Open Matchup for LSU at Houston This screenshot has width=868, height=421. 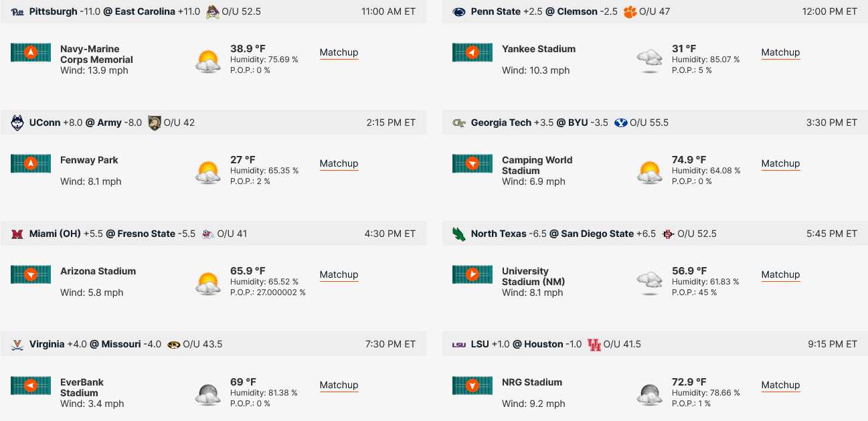(780, 386)
